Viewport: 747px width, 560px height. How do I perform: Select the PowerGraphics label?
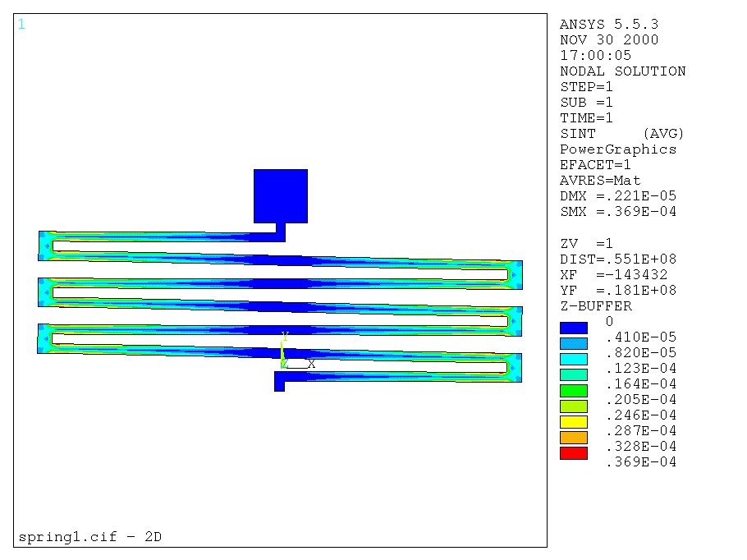click(618, 149)
